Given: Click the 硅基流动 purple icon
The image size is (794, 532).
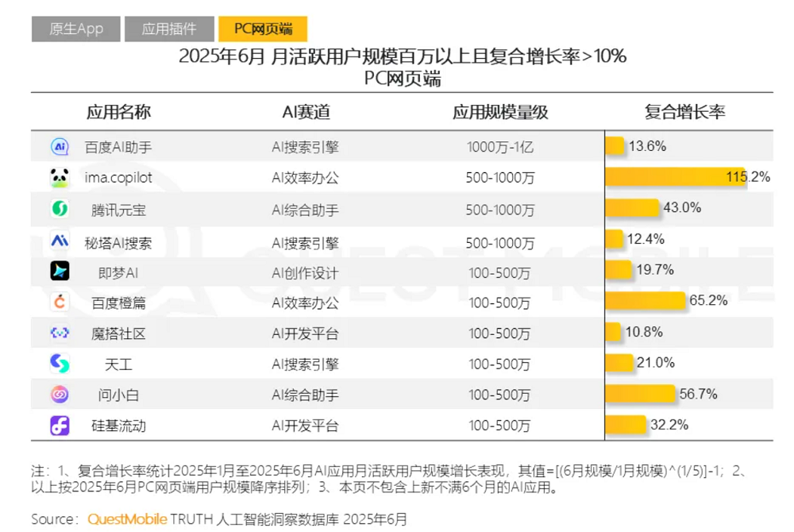Looking at the screenshot, I should pos(60,426).
